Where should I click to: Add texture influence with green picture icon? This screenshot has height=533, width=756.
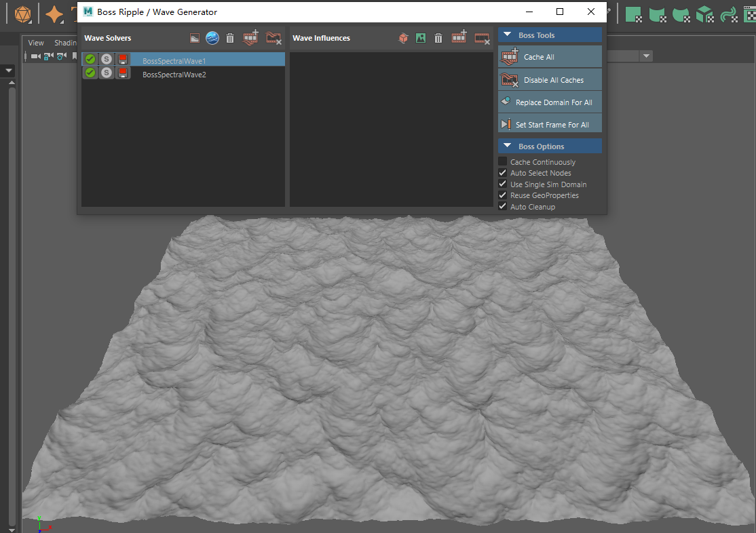(x=421, y=38)
